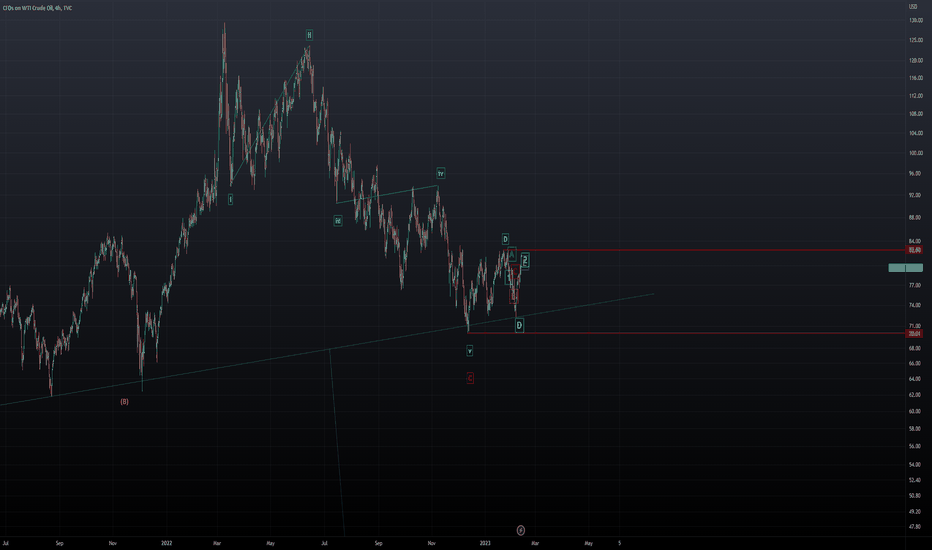Click the USD currency label above the price scale
This screenshot has height=550, width=932.
(912, 7)
